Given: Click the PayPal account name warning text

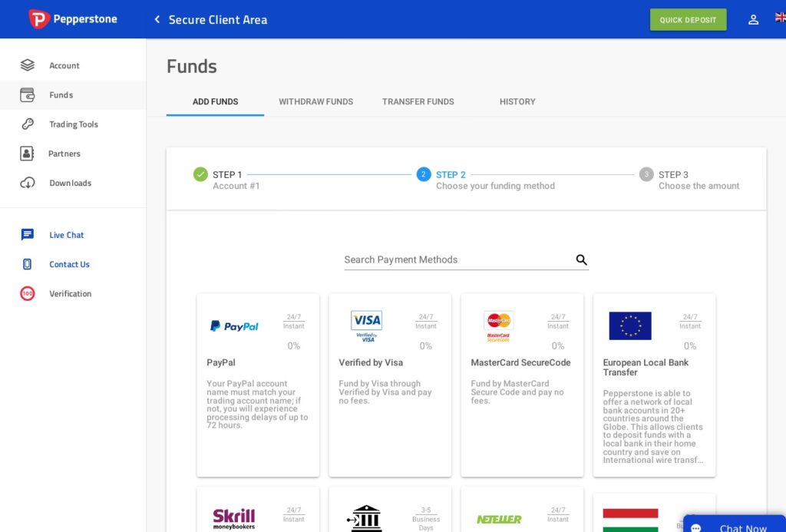Looking at the screenshot, I should 257,404.
